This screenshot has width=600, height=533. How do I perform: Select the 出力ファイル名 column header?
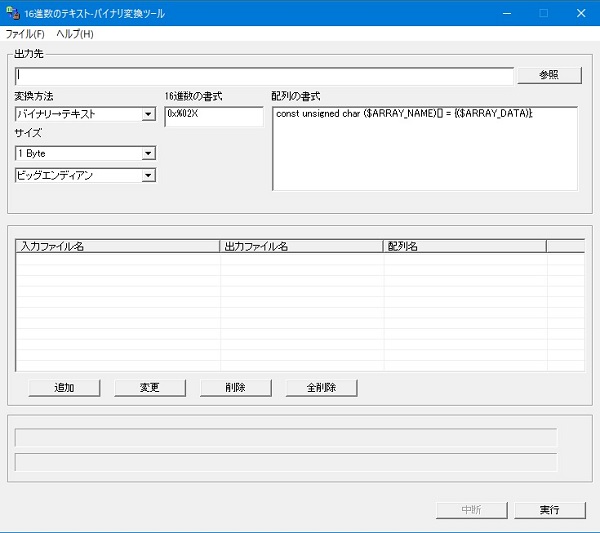point(301,246)
